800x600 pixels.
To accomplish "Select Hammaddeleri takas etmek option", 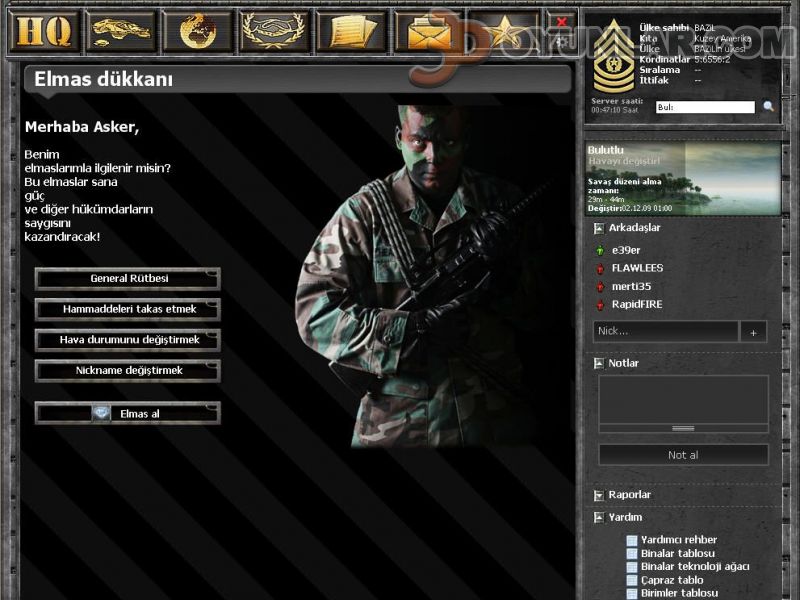I will click(x=128, y=309).
